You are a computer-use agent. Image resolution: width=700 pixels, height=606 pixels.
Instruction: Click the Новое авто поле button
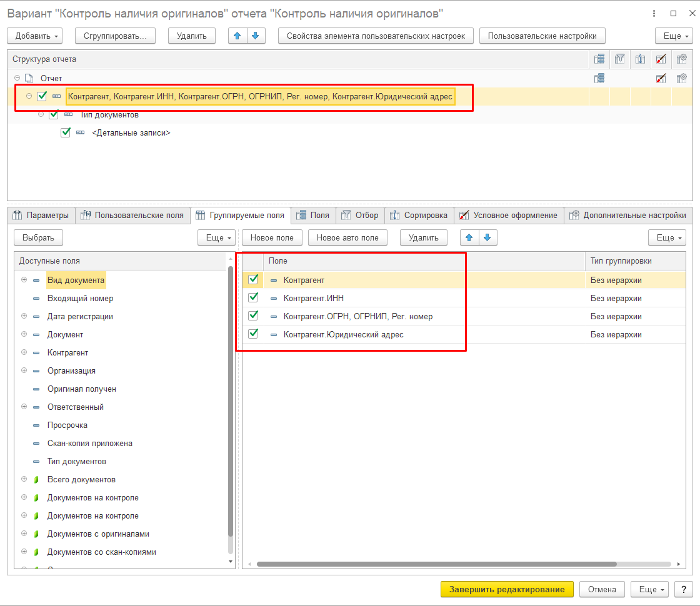[x=347, y=237]
